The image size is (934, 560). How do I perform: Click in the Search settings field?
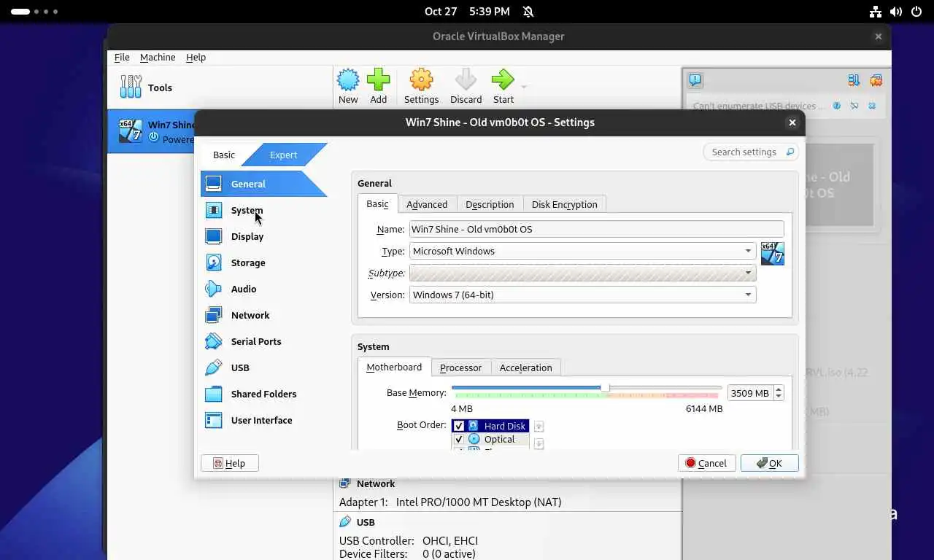click(x=751, y=152)
